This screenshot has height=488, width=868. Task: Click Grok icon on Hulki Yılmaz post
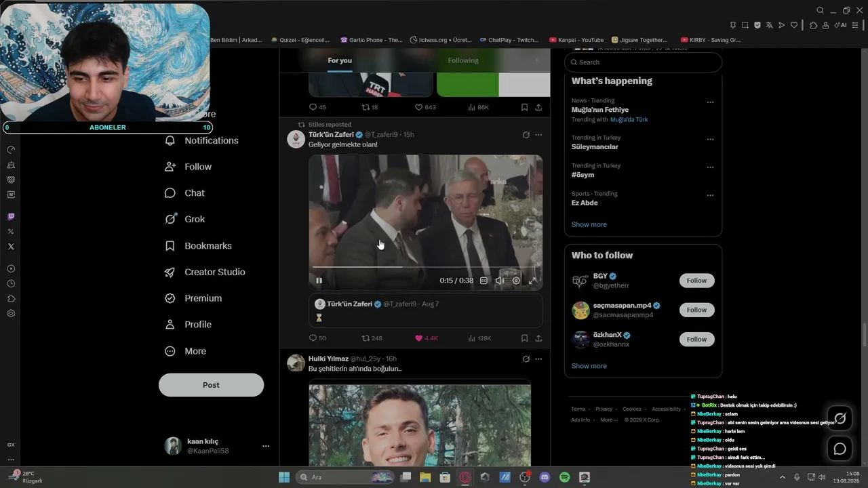526,359
